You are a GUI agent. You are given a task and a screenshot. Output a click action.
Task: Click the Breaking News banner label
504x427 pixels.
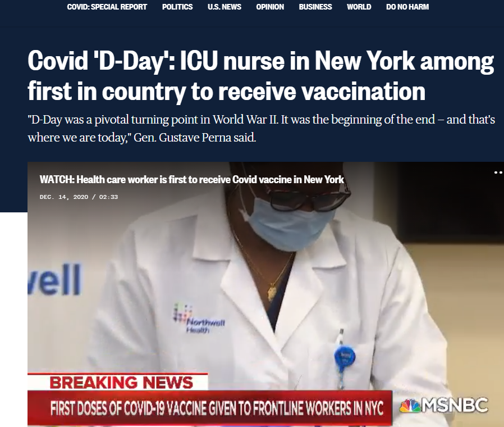(121, 383)
